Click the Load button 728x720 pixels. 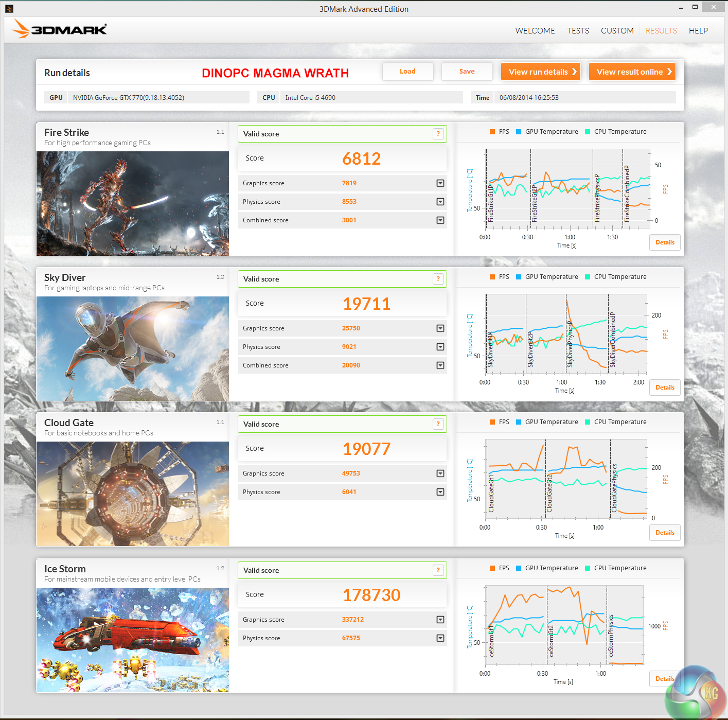[x=407, y=72]
